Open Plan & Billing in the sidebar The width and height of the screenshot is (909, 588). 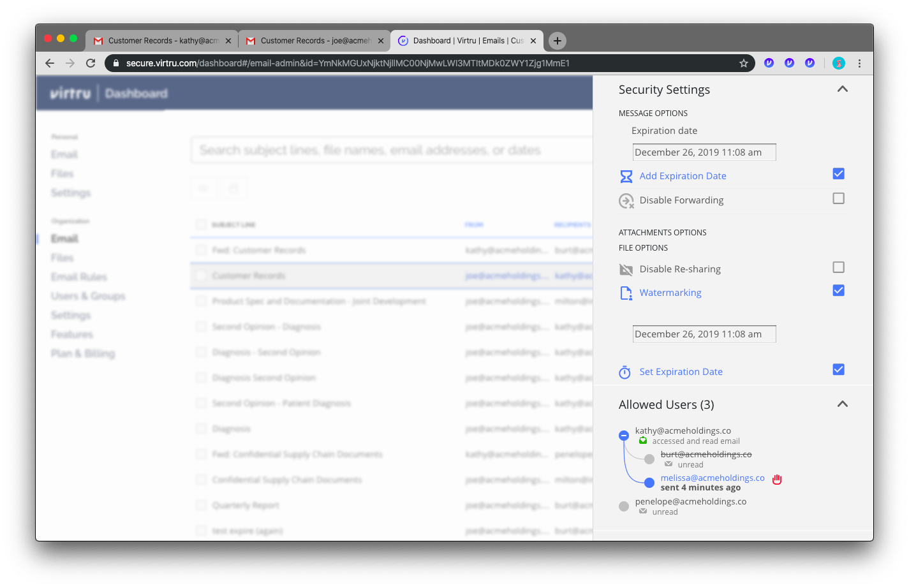[83, 353]
